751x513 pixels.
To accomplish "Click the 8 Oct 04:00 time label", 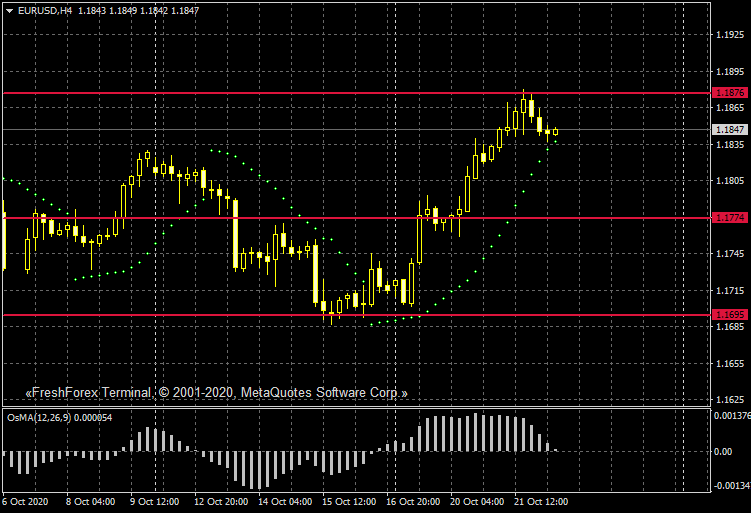I will [91, 502].
